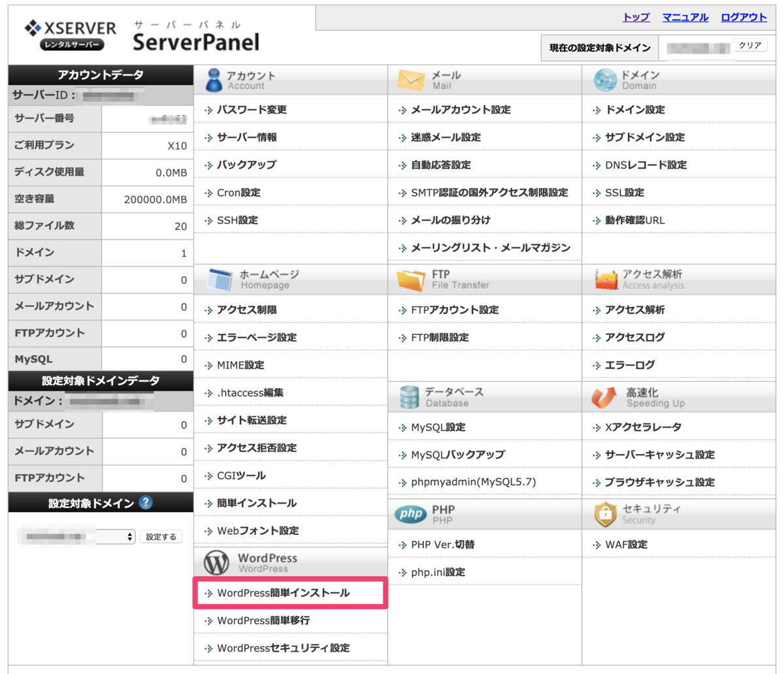Open アクセス拒否設定
Screen dimensions: 784x674
[x=257, y=447]
